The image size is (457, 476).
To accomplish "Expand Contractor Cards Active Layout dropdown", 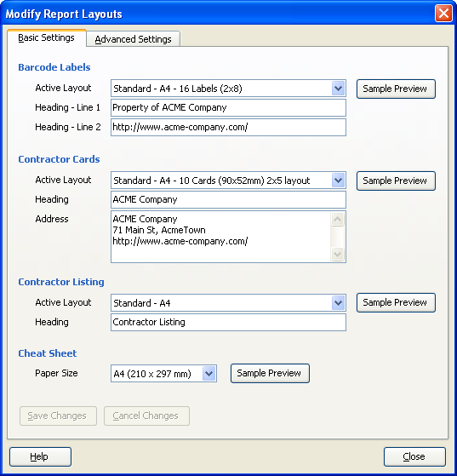I will coord(338,181).
